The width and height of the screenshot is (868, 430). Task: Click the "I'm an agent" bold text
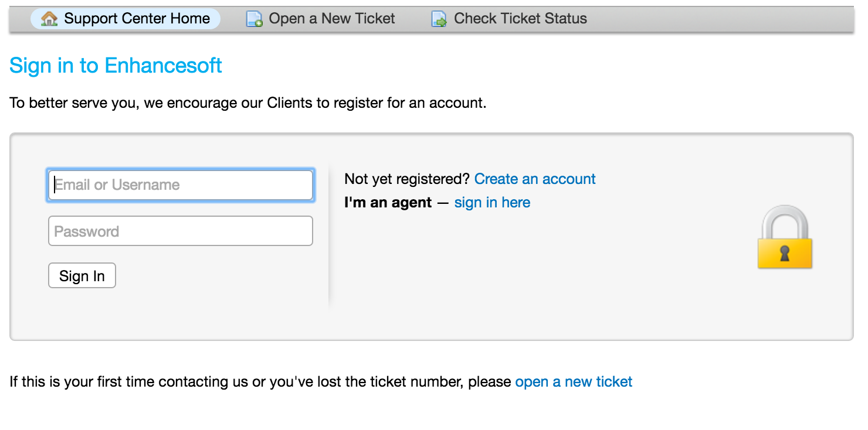pyautogui.click(x=388, y=203)
